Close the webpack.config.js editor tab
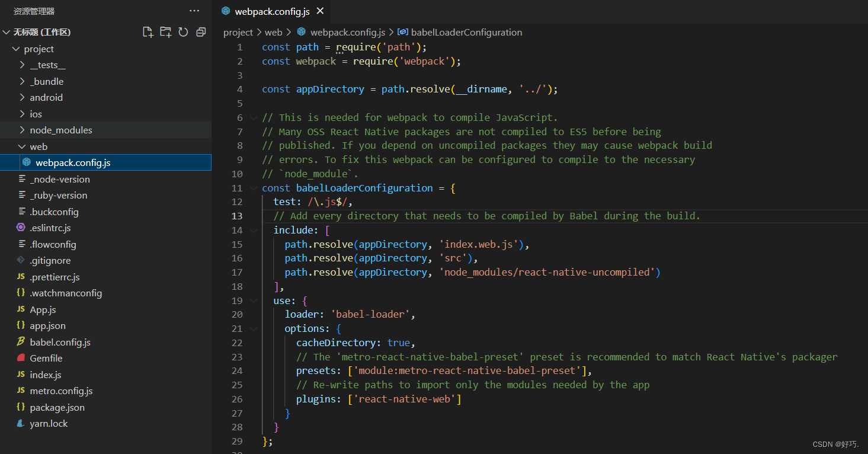Viewport: 868px width, 454px height. [321, 11]
